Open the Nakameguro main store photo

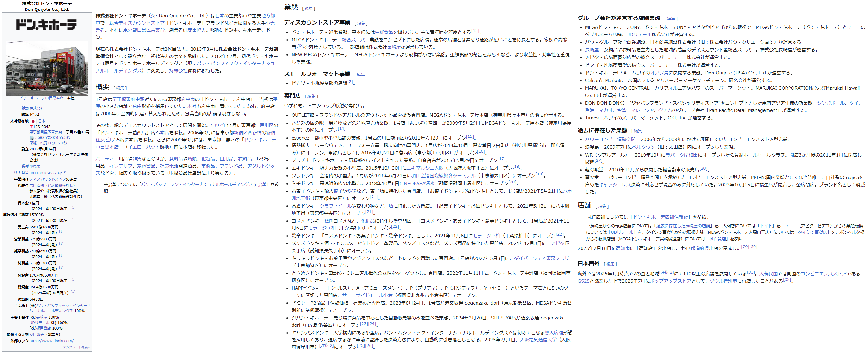tap(47, 68)
